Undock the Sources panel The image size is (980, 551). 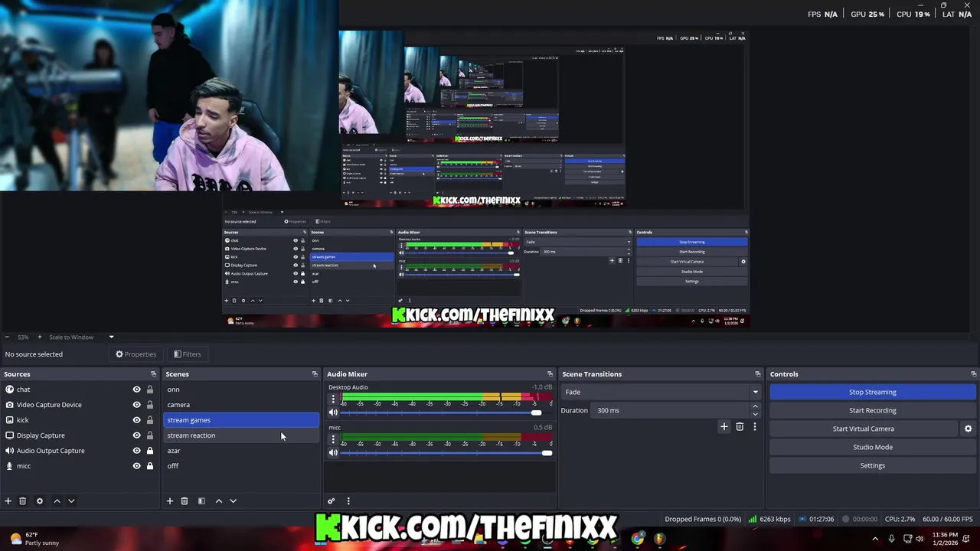[153, 374]
